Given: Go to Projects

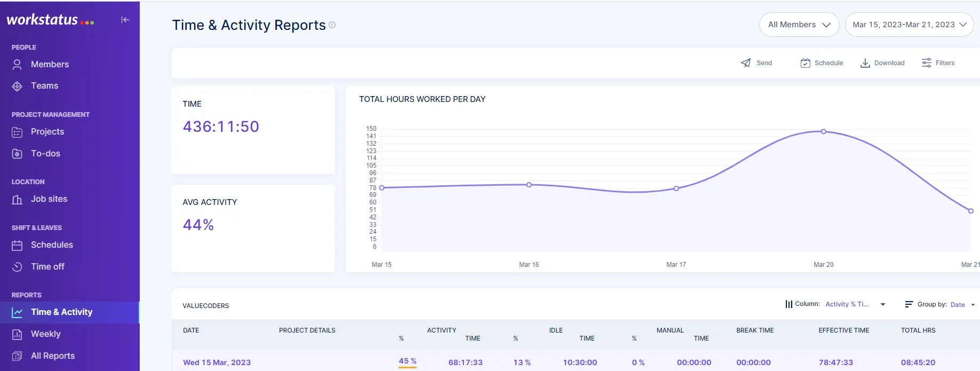Looking at the screenshot, I should [47, 132].
